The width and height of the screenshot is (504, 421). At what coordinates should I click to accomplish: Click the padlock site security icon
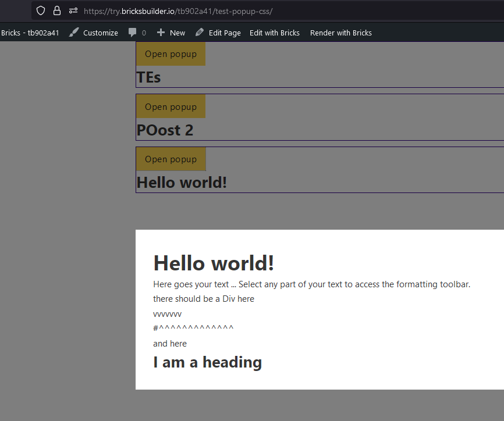(57, 11)
